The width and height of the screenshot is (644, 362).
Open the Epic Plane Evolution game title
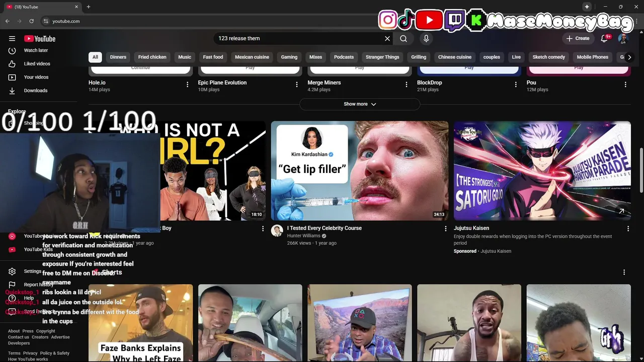(222, 82)
